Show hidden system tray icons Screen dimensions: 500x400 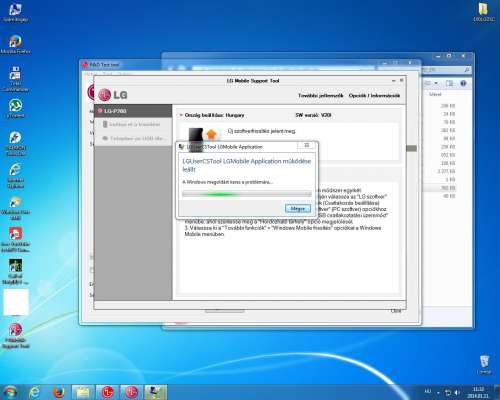click(x=438, y=392)
